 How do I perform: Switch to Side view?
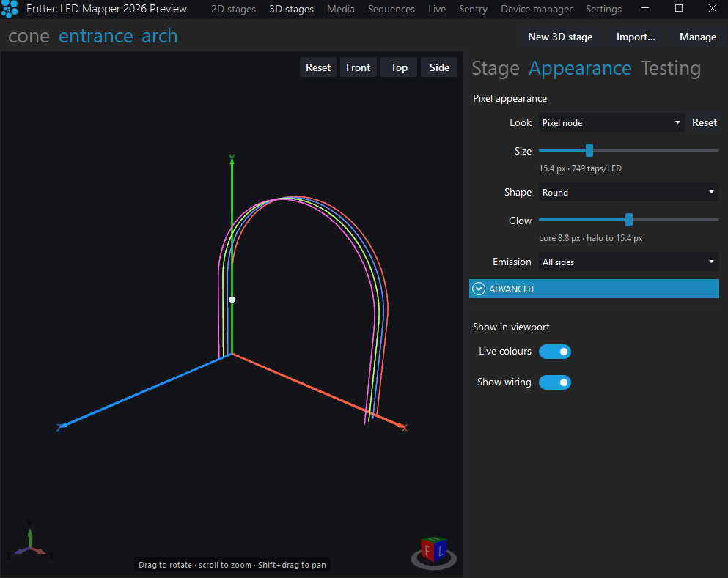[439, 67]
